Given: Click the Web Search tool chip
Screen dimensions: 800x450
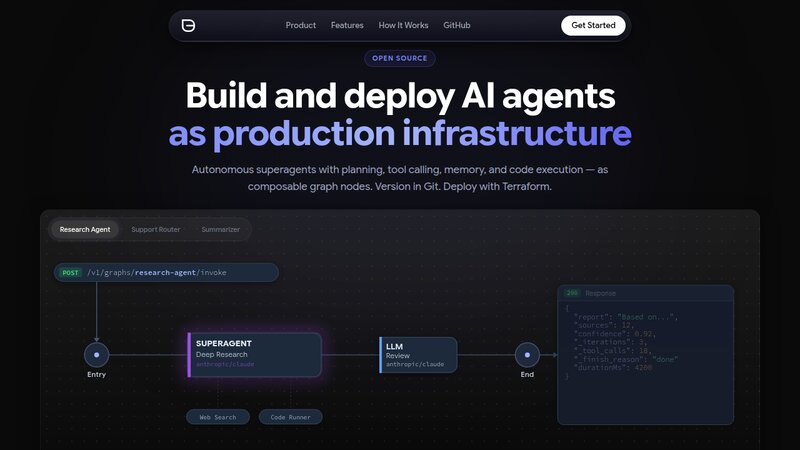Looking at the screenshot, I should 218,417.
